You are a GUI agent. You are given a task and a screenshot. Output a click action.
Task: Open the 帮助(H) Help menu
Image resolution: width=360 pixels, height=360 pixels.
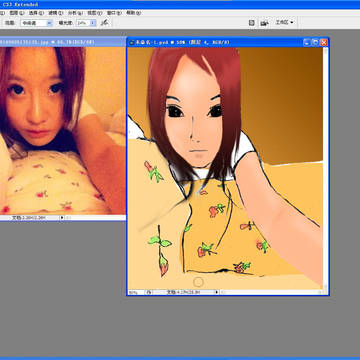pos(133,13)
